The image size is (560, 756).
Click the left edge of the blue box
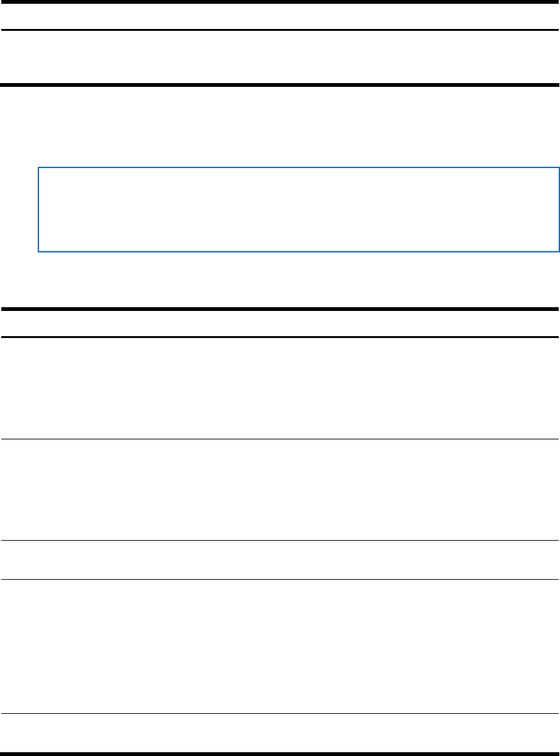[x=38, y=210]
